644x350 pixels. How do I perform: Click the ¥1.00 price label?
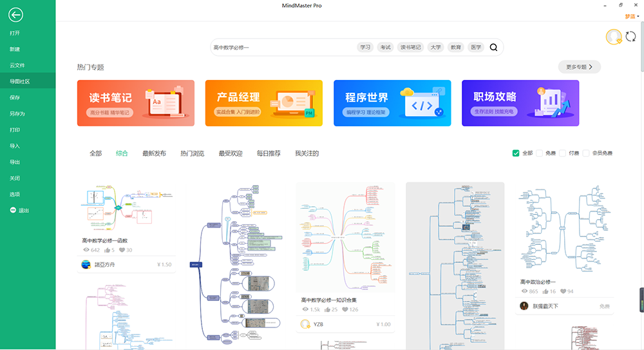pos(383,324)
